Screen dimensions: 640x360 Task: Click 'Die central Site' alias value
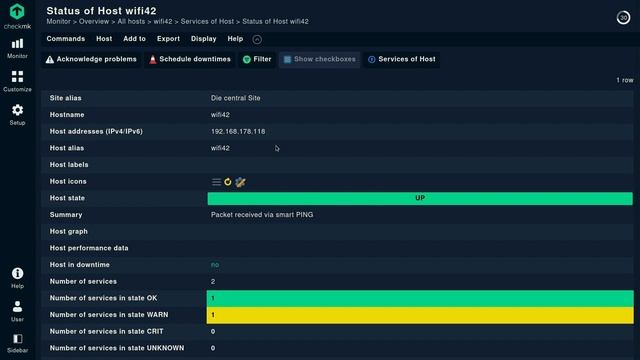(236, 98)
